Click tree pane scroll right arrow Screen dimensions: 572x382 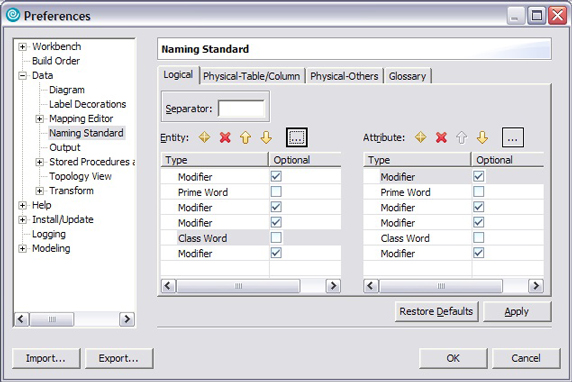click(x=127, y=319)
